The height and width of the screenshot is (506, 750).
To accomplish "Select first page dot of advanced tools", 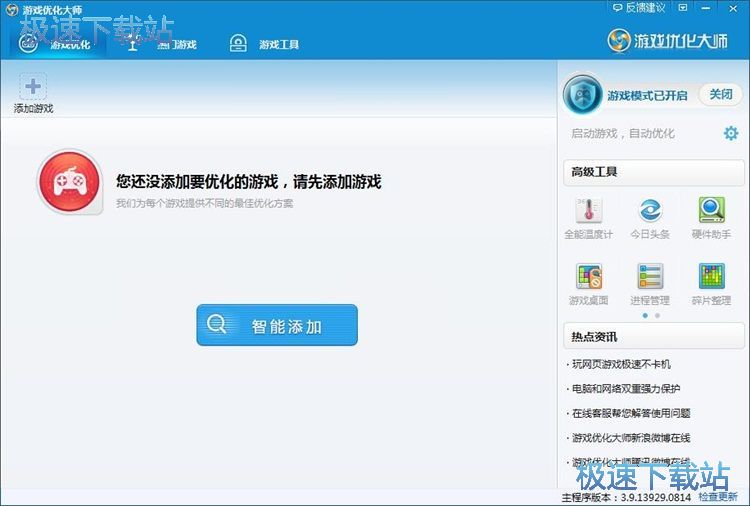I will [645, 316].
